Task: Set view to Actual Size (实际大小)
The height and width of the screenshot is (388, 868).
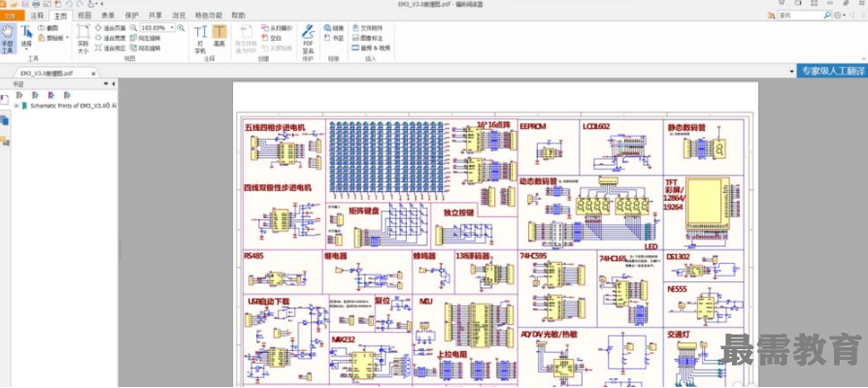Action: pyautogui.click(x=83, y=39)
